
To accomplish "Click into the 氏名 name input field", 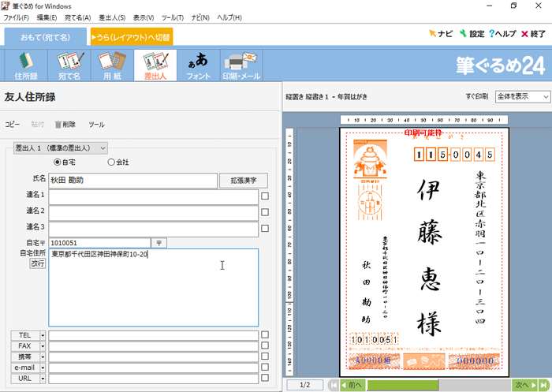I will pos(132,181).
